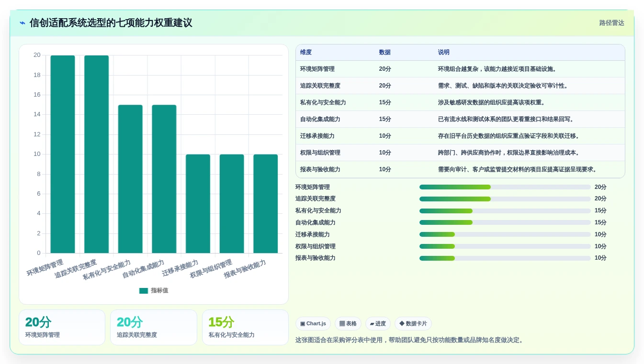
Task: Click the 迁移承接能力 chart bar
Action: click(x=198, y=204)
